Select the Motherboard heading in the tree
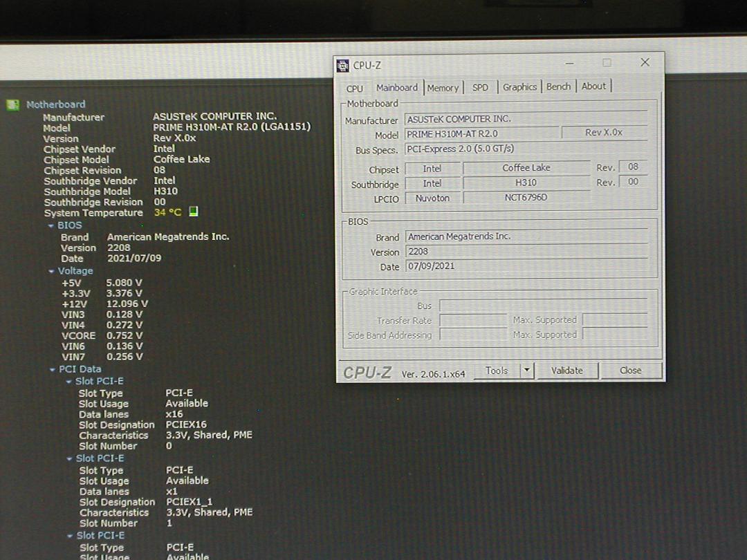Image resolution: width=747 pixels, height=560 pixels. 56,104
